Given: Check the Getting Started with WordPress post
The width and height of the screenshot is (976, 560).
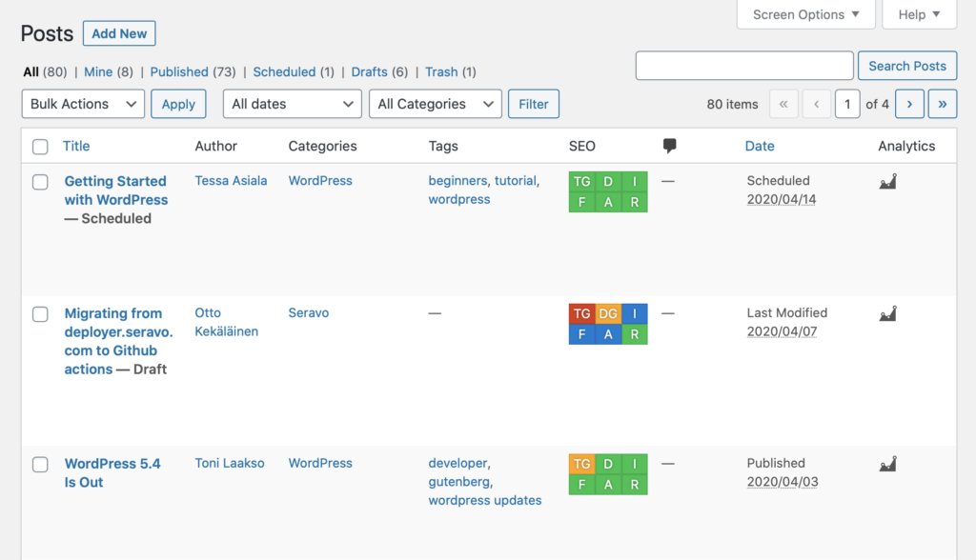Looking at the screenshot, I should (40, 182).
